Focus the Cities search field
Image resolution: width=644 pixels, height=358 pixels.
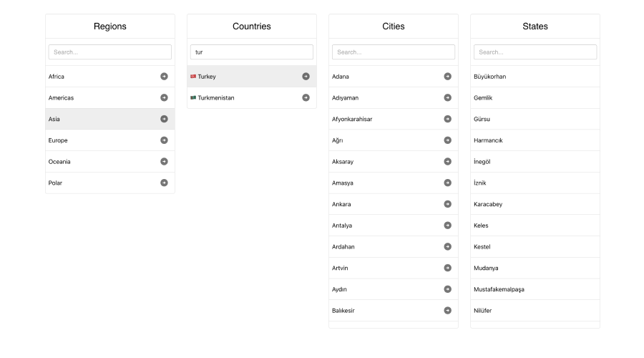[x=393, y=52]
